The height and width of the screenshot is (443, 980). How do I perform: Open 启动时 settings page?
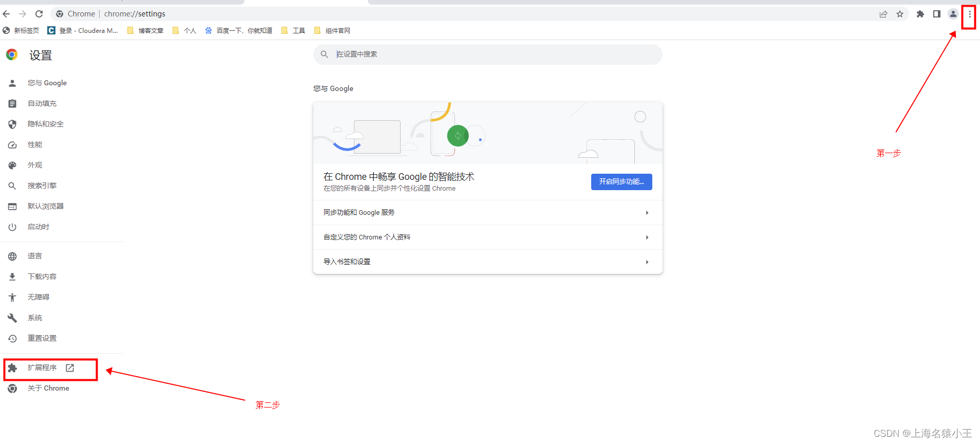coord(39,227)
